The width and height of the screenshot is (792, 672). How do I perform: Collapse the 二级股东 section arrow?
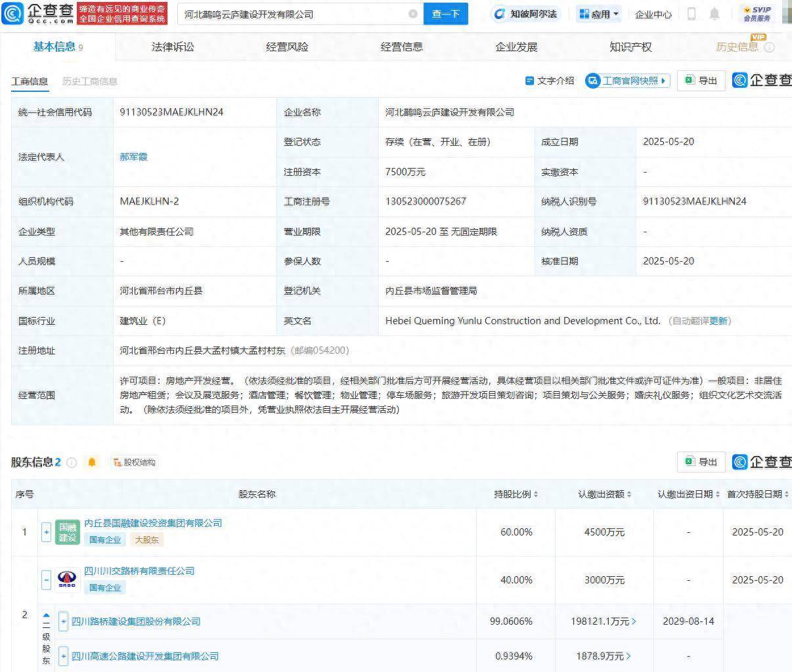[46, 616]
